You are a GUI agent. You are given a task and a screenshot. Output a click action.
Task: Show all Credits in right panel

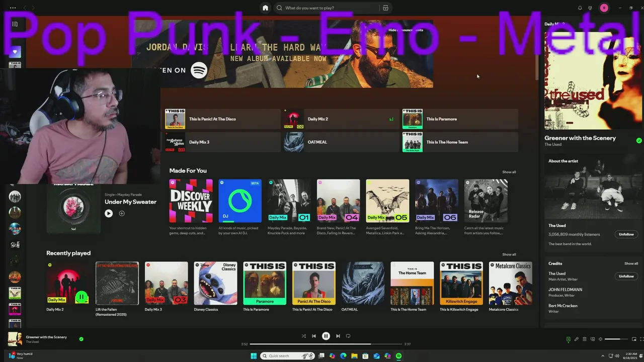pos(631,263)
